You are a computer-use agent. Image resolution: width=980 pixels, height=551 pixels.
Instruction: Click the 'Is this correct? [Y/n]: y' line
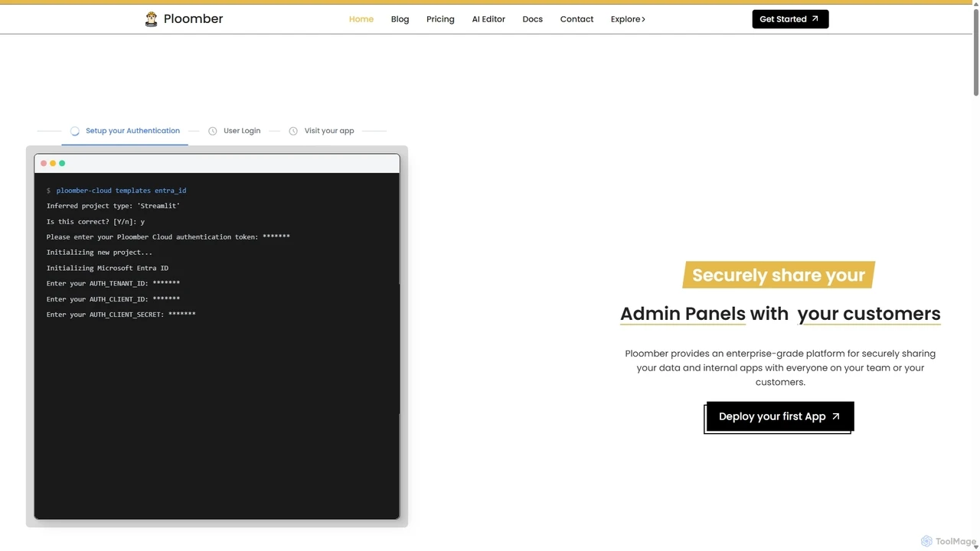pyautogui.click(x=96, y=221)
